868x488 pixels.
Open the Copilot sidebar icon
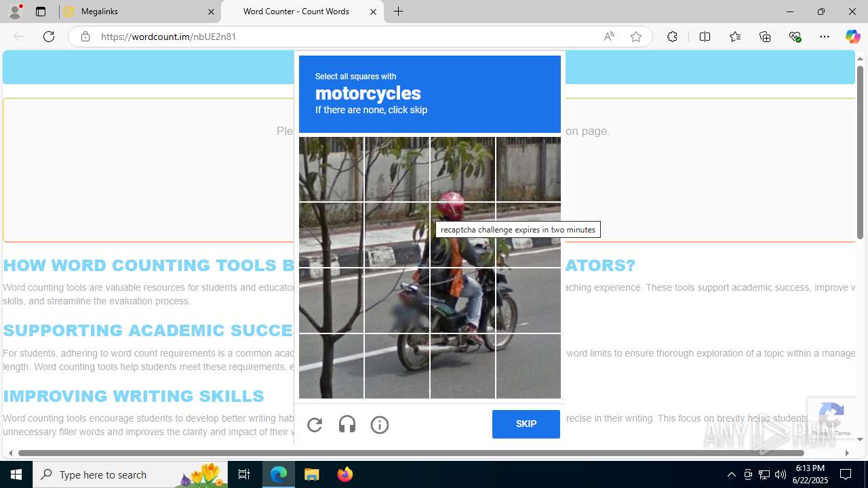pyautogui.click(x=852, y=37)
